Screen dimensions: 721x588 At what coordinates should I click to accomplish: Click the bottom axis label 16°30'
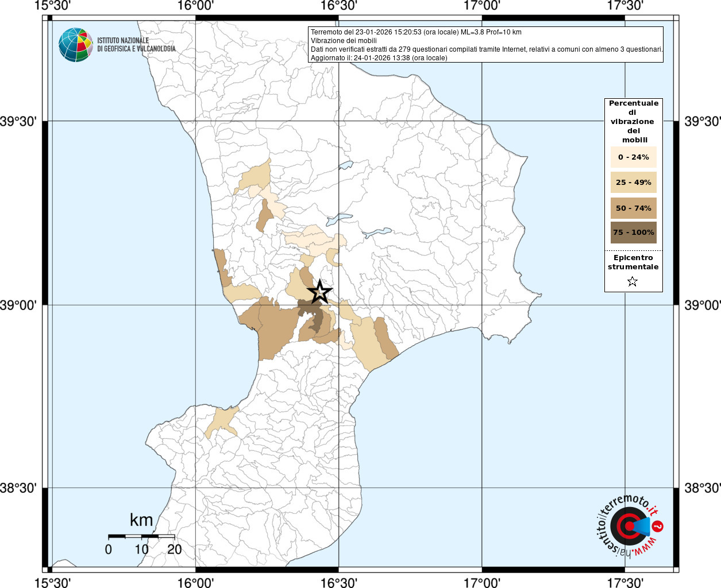pyautogui.click(x=338, y=582)
